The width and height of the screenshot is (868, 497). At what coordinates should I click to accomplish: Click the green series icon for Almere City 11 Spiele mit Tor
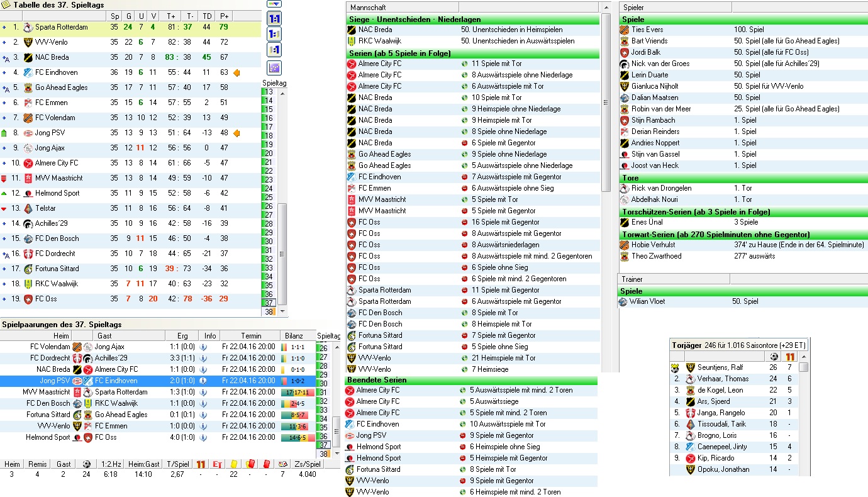[x=464, y=64]
